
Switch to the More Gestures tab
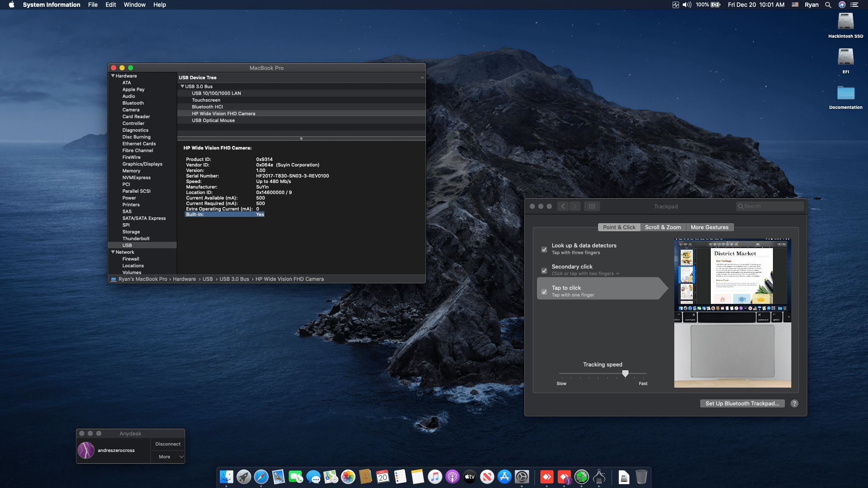coord(709,227)
